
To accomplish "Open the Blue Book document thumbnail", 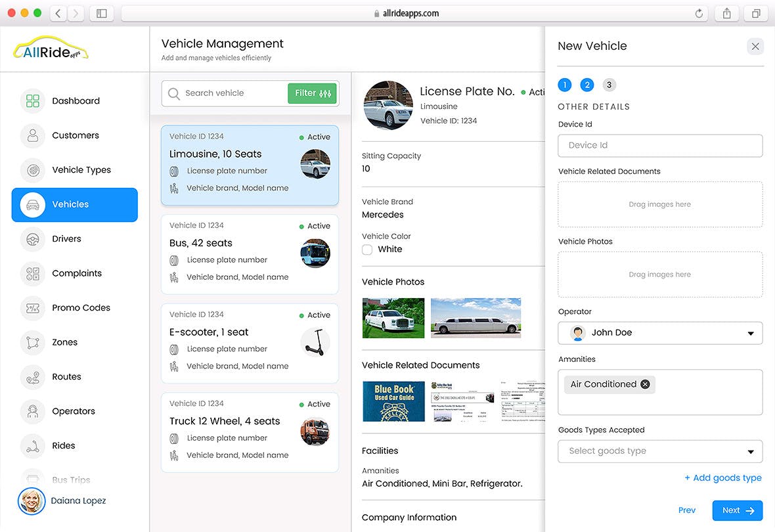I will (393, 401).
